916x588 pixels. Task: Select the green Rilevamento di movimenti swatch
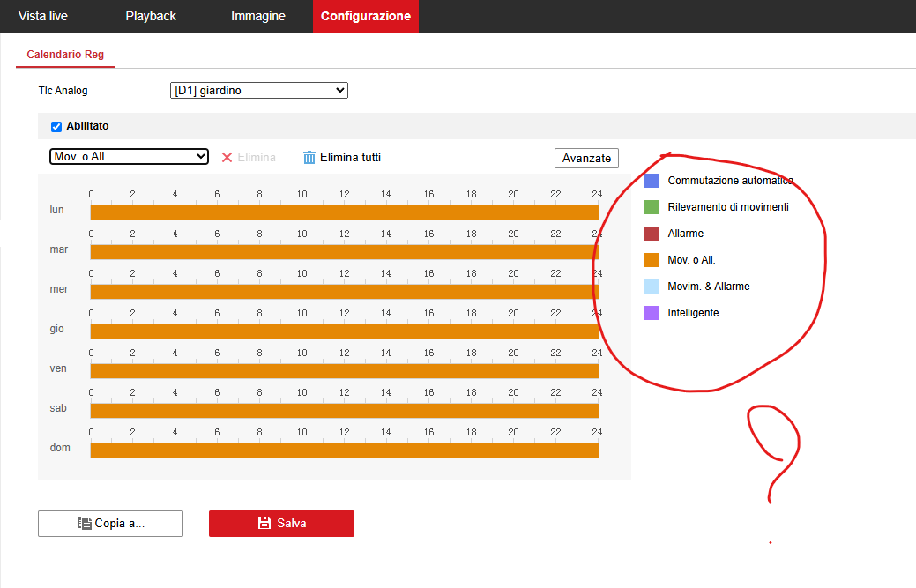click(x=652, y=207)
